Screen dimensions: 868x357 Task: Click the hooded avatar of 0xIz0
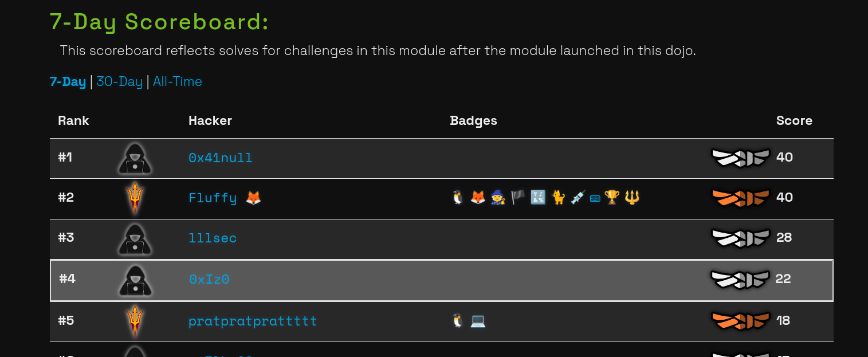(135, 280)
